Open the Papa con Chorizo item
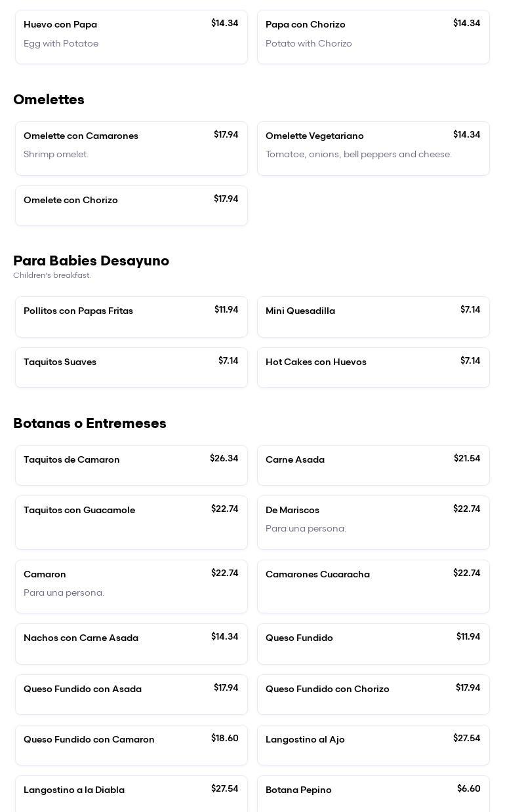 (373, 37)
